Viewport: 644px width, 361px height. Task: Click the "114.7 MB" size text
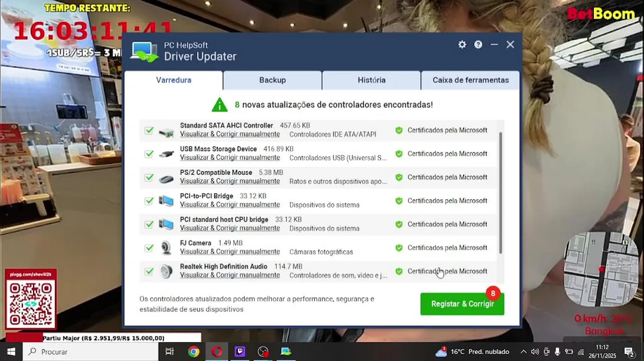click(x=288, y=266)
